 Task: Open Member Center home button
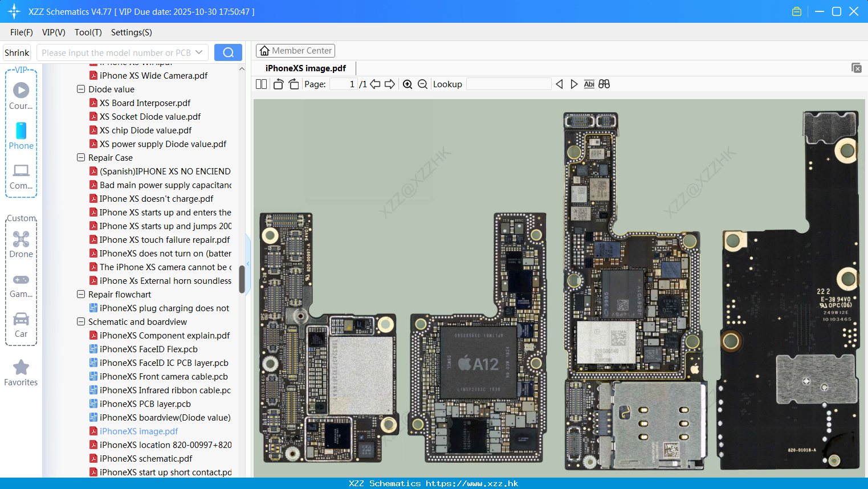pyautogui.click(x=295, y=51)
